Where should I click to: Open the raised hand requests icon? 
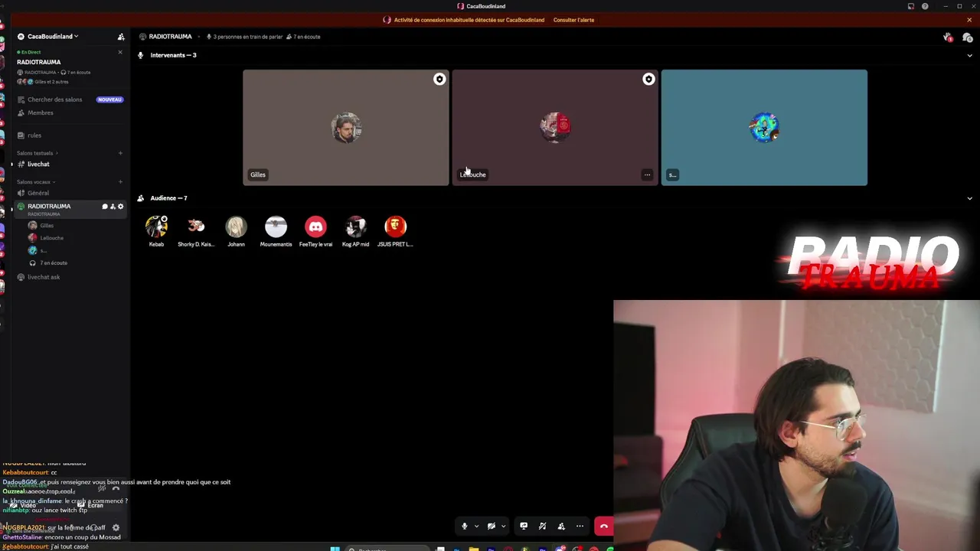pos(948,37)
